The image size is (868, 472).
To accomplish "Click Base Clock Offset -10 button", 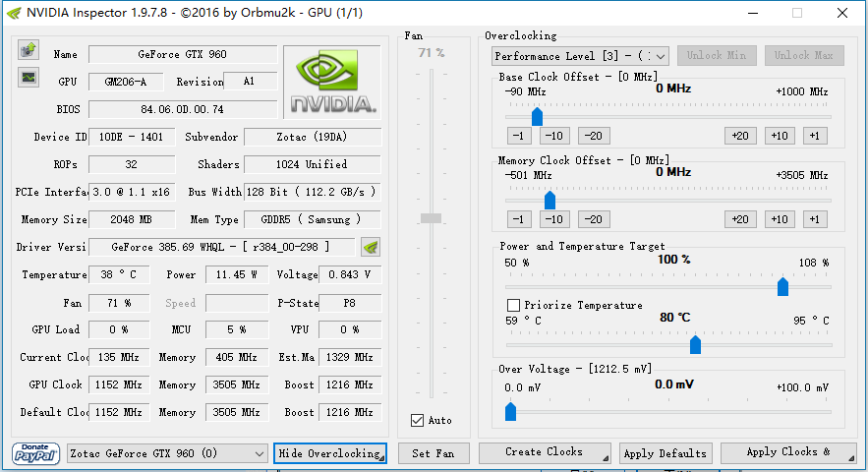I will pyautogui.click(x=554, y=136).
